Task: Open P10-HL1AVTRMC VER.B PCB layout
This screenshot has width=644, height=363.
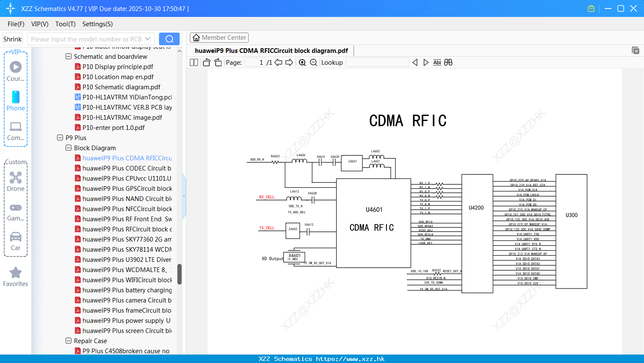Action: (x=123, y=107)
